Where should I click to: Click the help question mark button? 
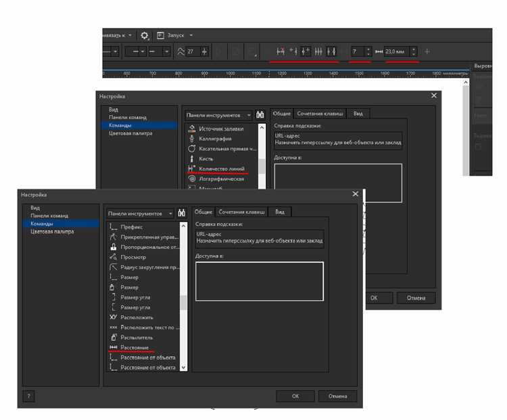click(x=28, y=396)
